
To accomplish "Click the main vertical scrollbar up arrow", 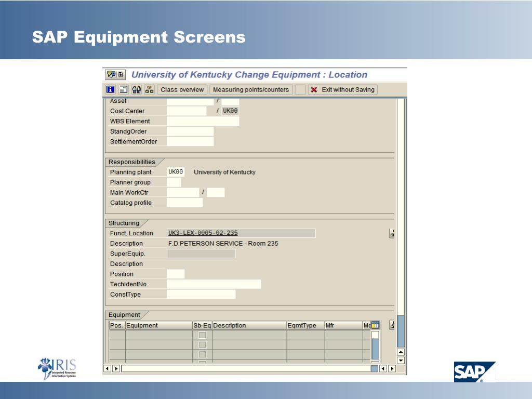I will click(x=401, y=352).
